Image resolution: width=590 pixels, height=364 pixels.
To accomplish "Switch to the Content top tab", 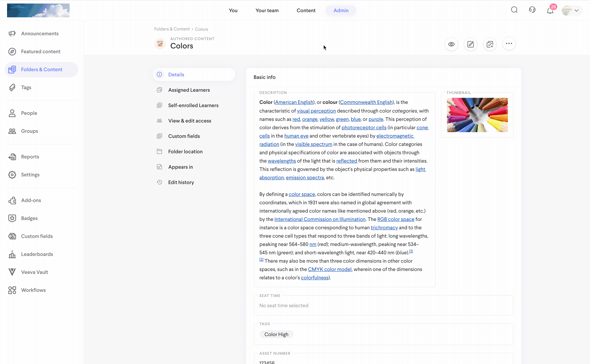I will coord(306,10).
